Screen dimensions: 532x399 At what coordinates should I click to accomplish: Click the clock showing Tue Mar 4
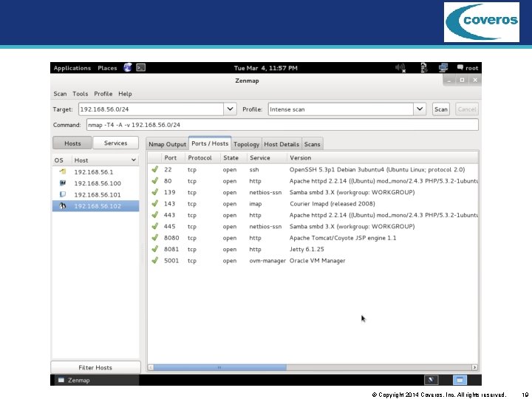[266, 68]
